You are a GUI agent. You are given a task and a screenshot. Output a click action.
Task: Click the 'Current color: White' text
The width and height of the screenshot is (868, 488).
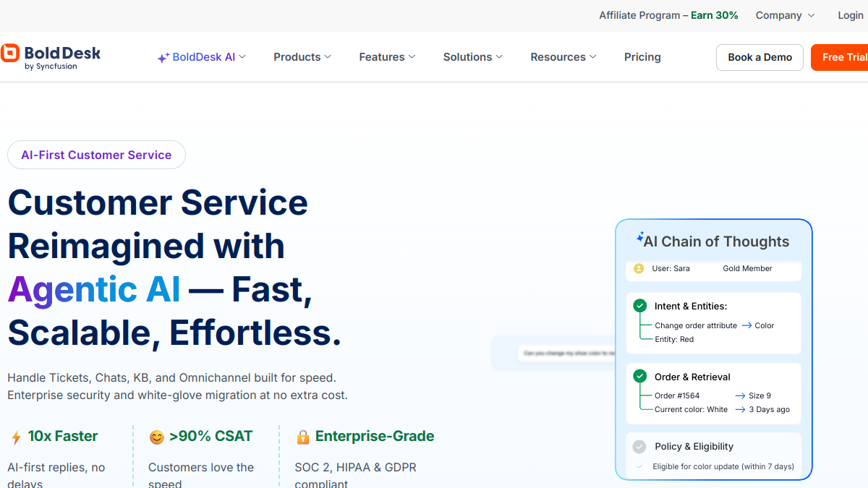pyautogui.click(x=692, y=409)
